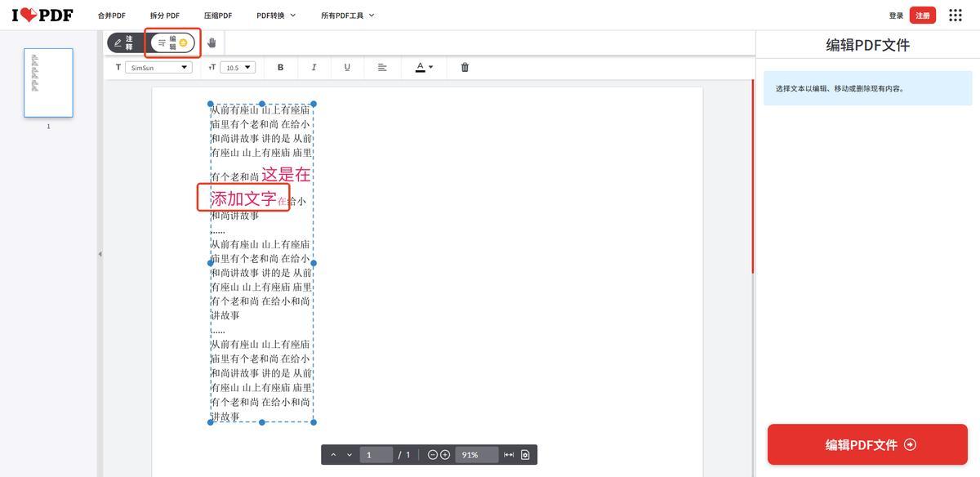Screen dimensions: 980x477
Task: Click the fit-to-width icon
Action: (x=509, y=455)
